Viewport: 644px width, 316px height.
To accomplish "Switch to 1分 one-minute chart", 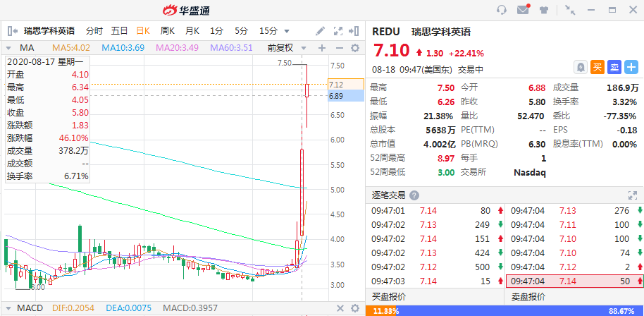I will pos(216,31).
